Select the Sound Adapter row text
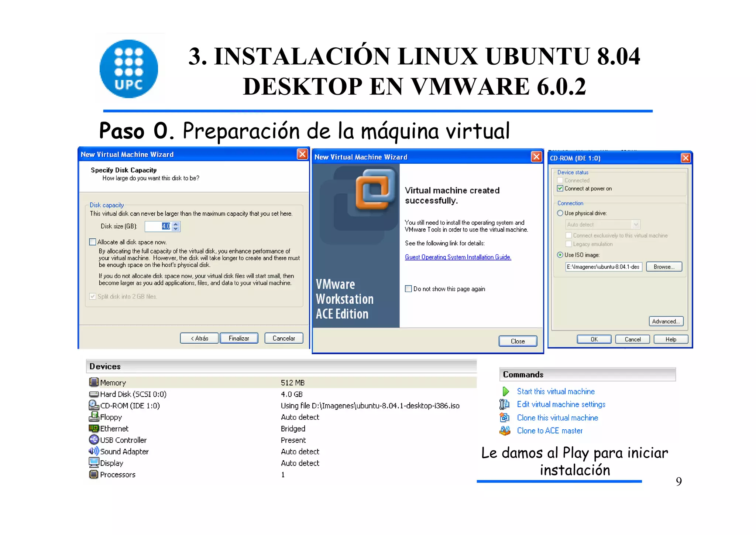 (x=124, y=451)
